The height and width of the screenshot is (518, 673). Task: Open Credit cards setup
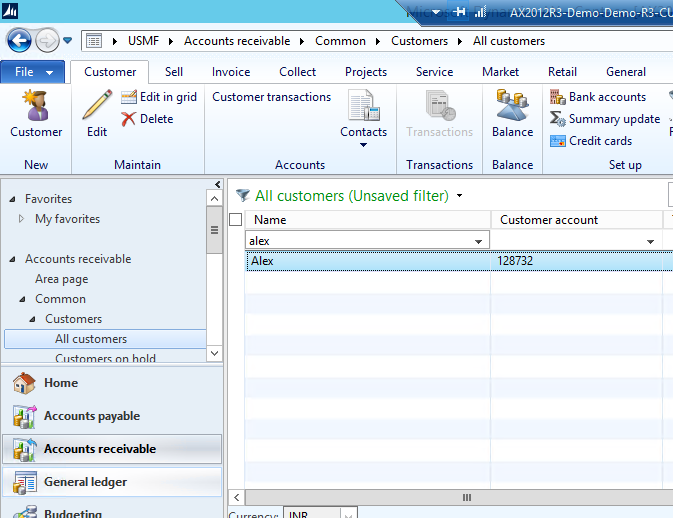click(x=591, y=141)
